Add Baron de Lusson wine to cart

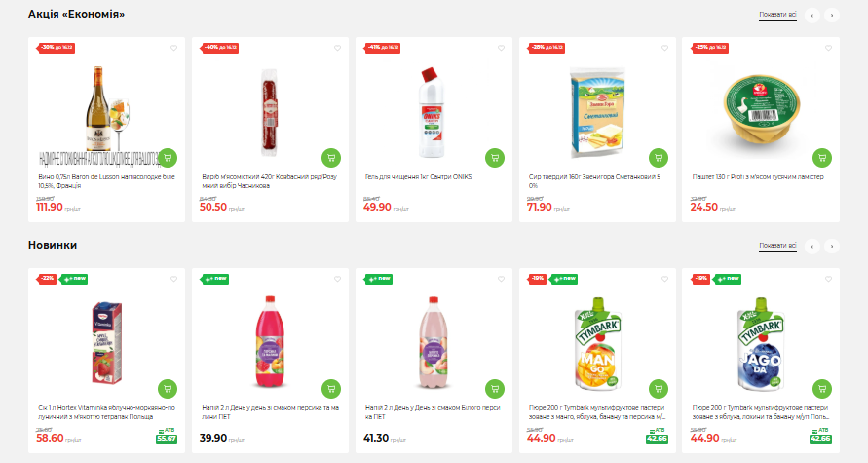[168, 157]
